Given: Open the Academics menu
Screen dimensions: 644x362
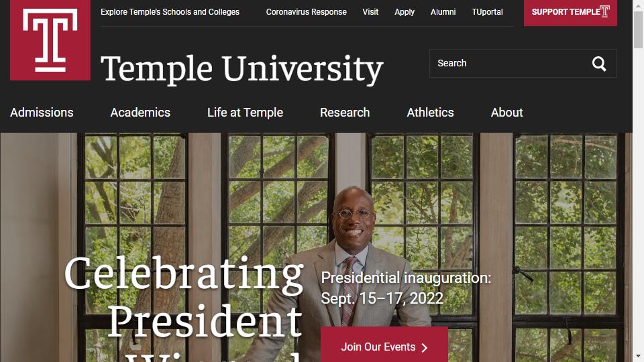Looking at the screenshot, I should [x=140, y=113].
